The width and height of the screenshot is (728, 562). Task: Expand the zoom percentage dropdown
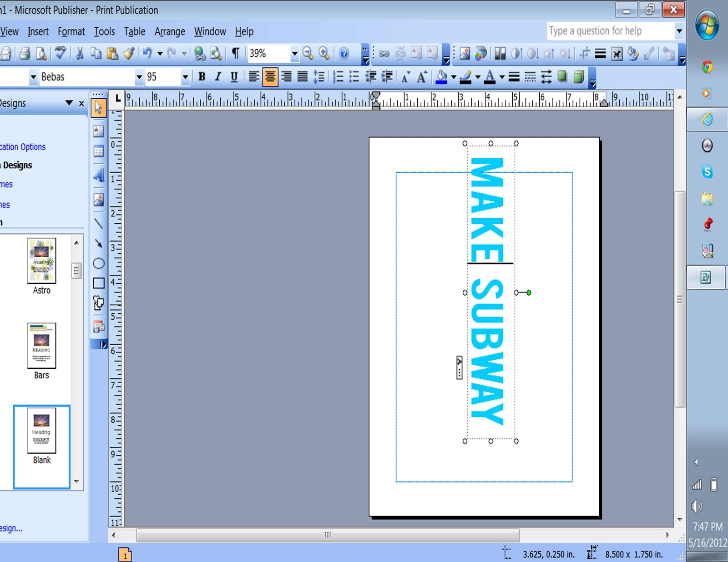click(x=295, y=54)
